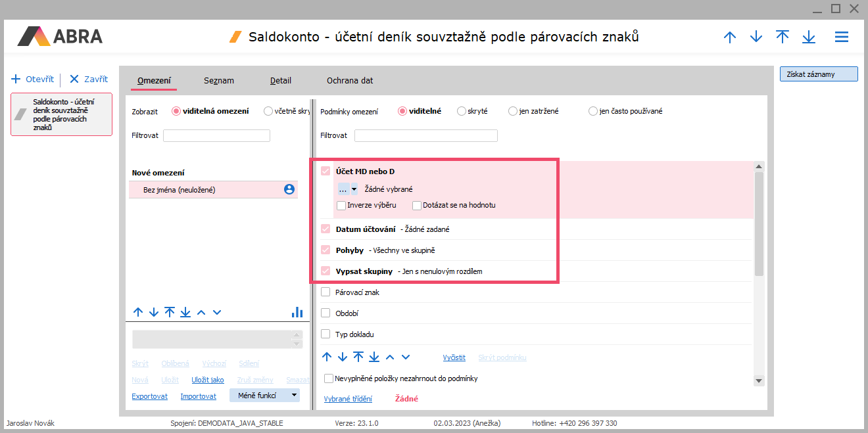Jump to last record using the header arrow
The width and height of the screenshot is (868, 433).
(809, 37)
